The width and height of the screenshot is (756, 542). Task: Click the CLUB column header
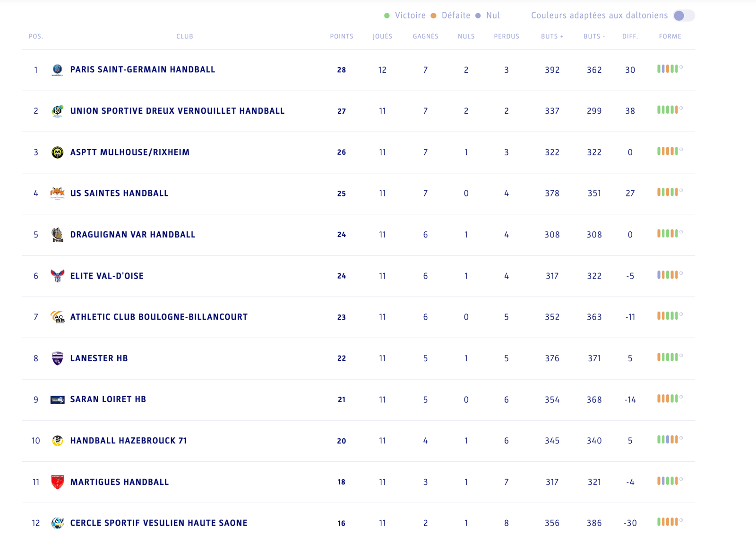coord(185,36)
